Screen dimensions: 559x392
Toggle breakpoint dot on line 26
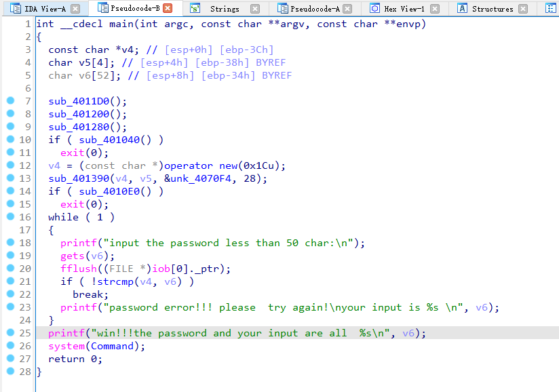coord(10,346)
